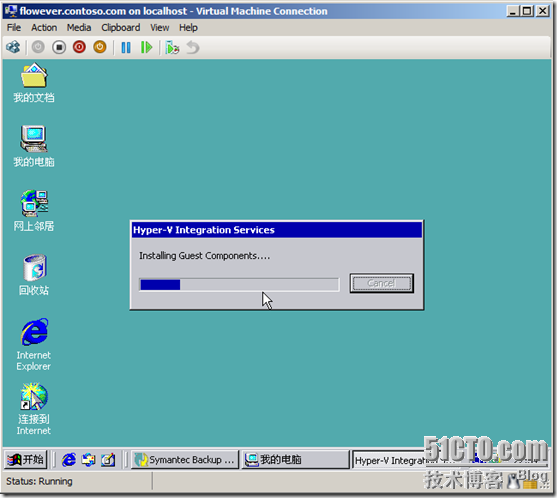Open the View menu

(159, 27)
